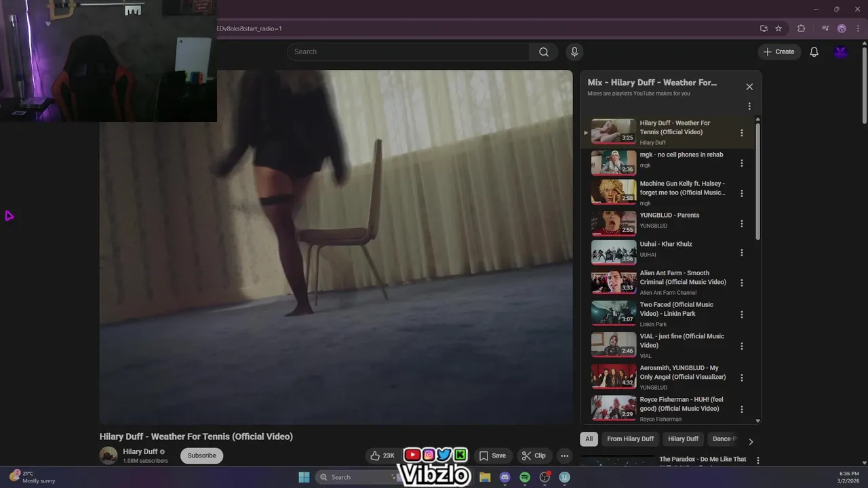Viewport: 868px width, 488px height.
Task: Open YouTube notifications bell
Action: [814, 52]
